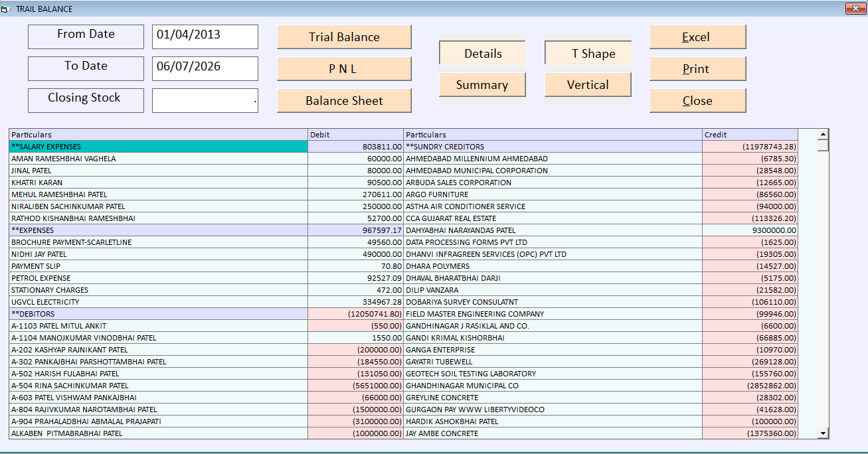This screenshot has height=454, width=868.
Task: Select the KHATRI KARAN entry
Action: (x=159, y=183)
